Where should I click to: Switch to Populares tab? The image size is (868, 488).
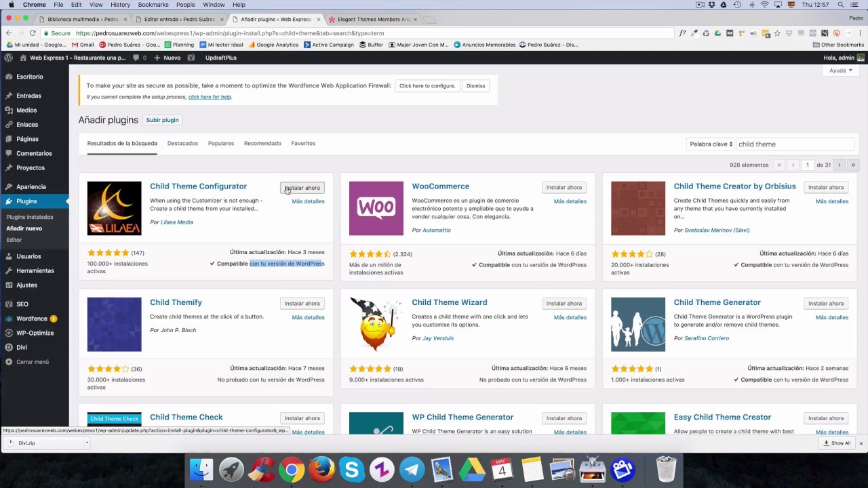pyautogui.click(x=221, y=143)
